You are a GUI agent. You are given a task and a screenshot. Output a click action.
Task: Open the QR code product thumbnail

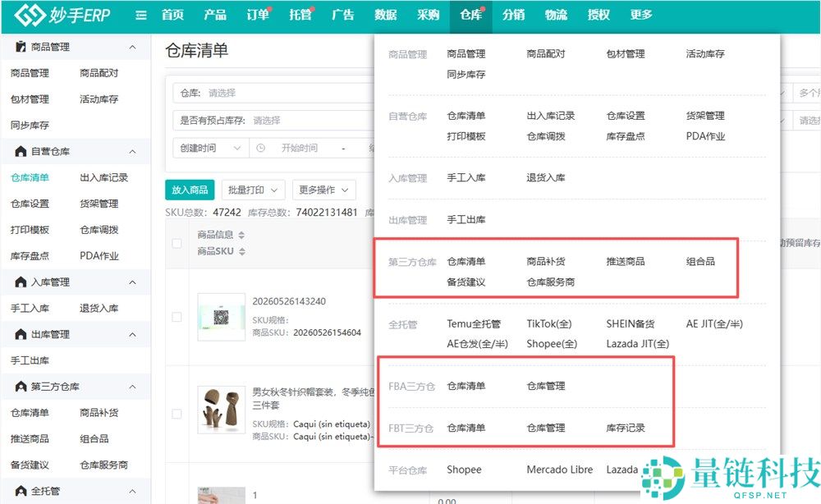[222, 317]
